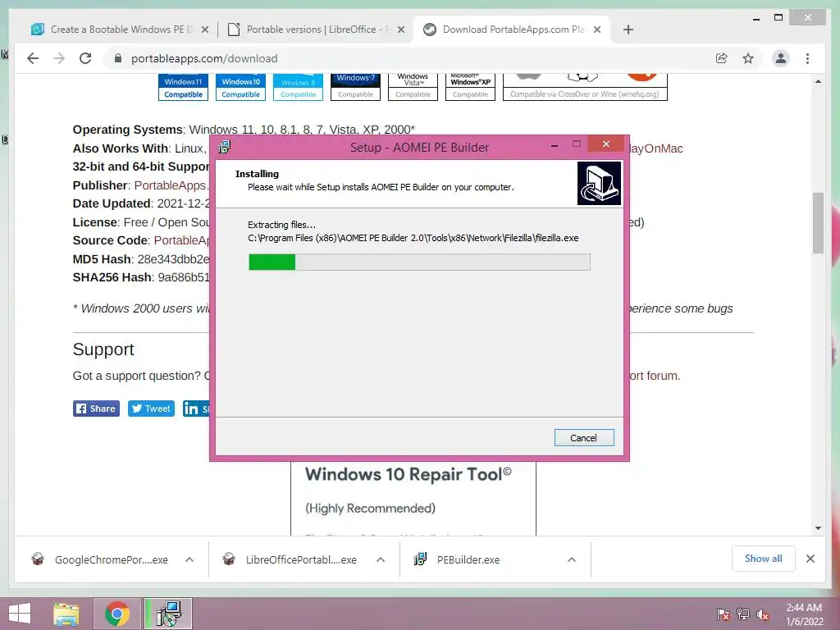840x630 pixels.
Task: Close the downloads shelf
Action: click(810, 559)
